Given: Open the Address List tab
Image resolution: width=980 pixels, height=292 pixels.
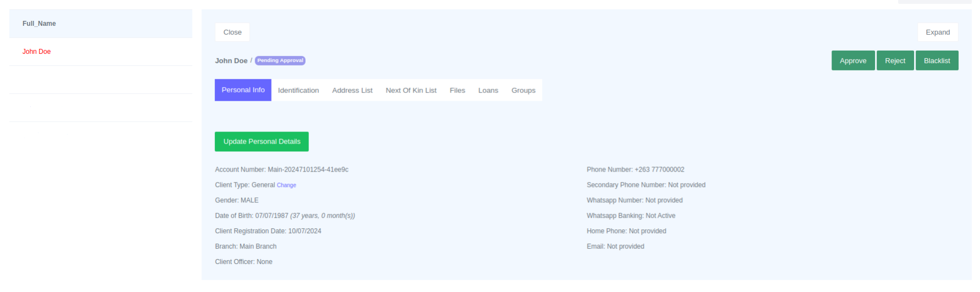Looking at the screenshot, I should 352,90.
